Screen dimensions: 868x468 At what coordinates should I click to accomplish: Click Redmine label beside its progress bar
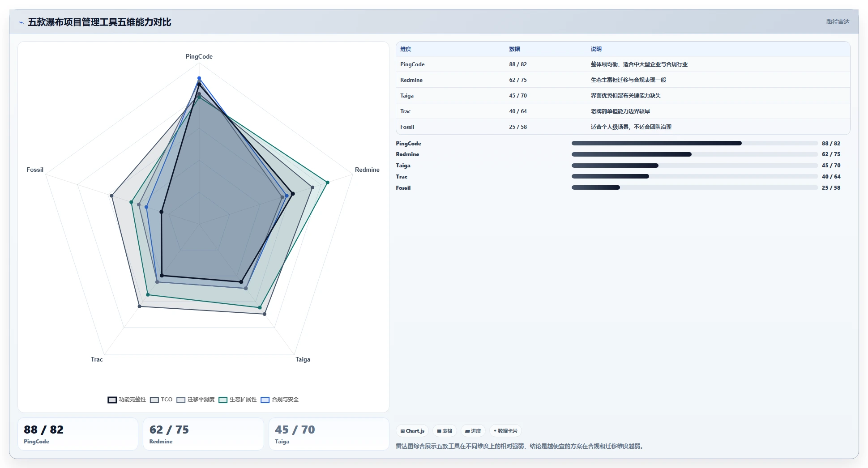(x=407, y=154)
